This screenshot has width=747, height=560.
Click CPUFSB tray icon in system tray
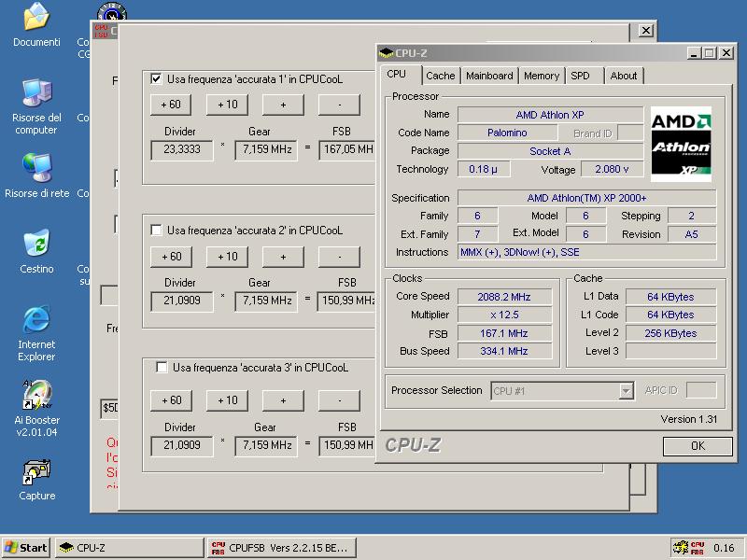coord(697,548)
